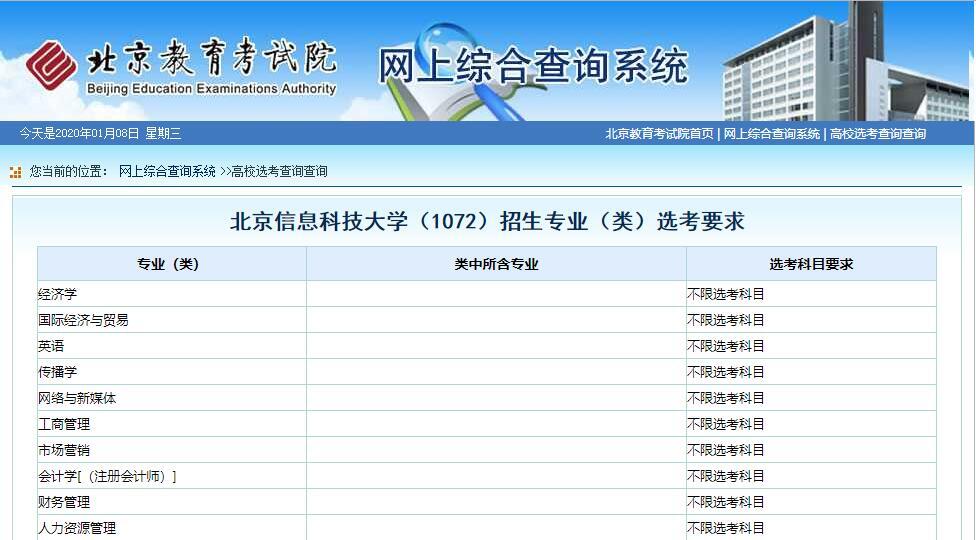Select the 会计学[（注册会计师）] row cell
Screen dimensions: 976x540
pyautogui.click(x=172, y=477)
